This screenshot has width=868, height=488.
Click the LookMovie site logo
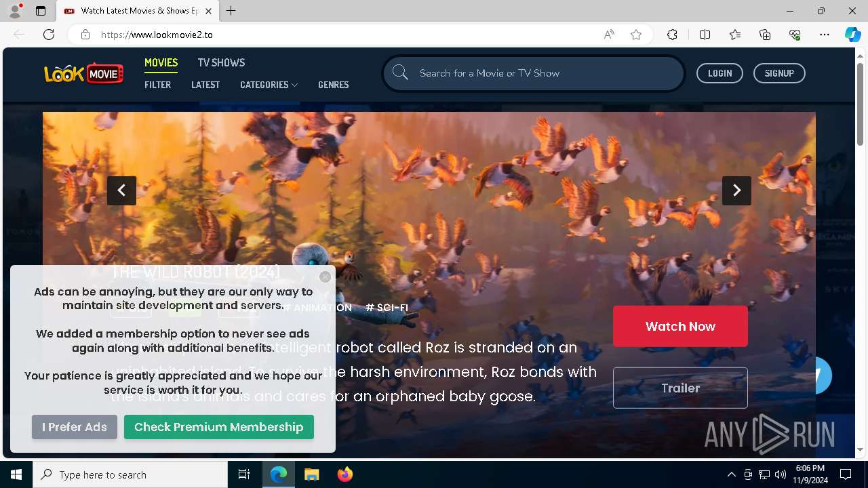pyautogui.click(x=84, y=73)
